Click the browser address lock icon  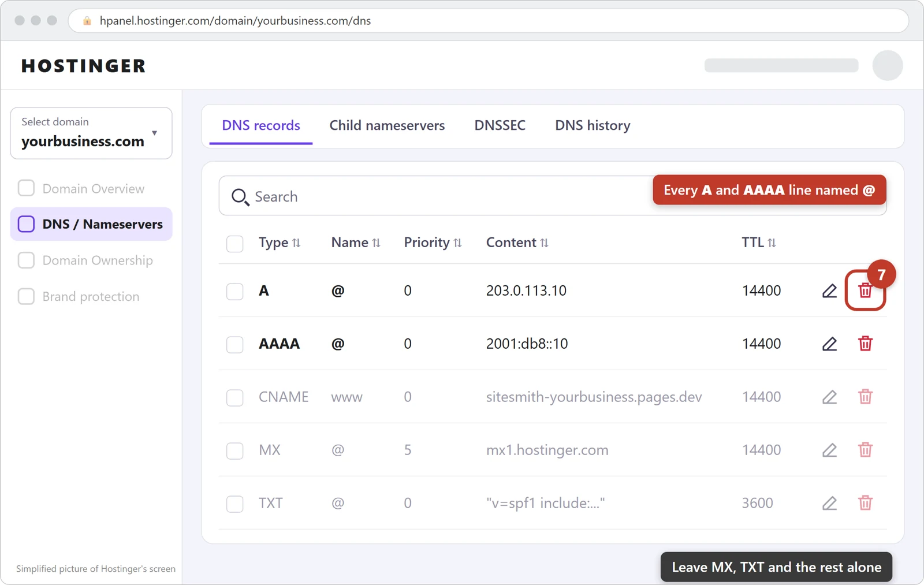[87, 21]
